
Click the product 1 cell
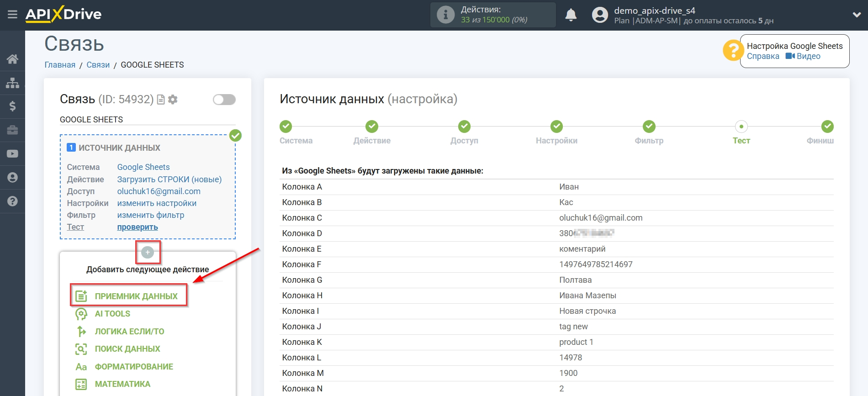point(576,342)
